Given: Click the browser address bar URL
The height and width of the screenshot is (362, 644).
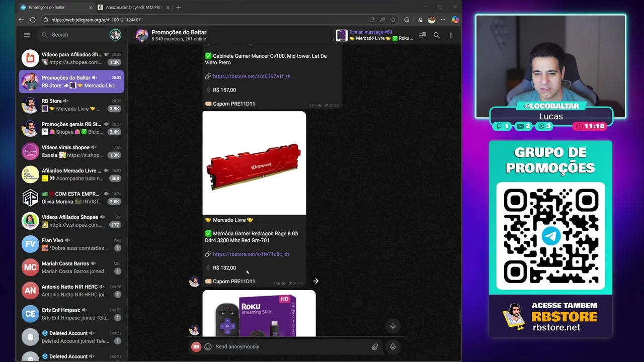Looking at the screenshot, I should (x=97, y=20).
